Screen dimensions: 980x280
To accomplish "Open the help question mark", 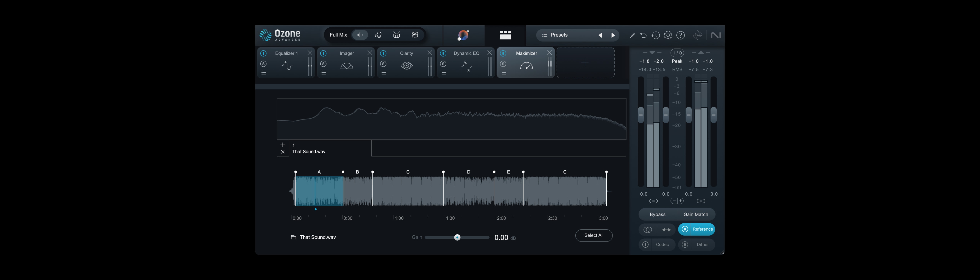I will point(681,35).
